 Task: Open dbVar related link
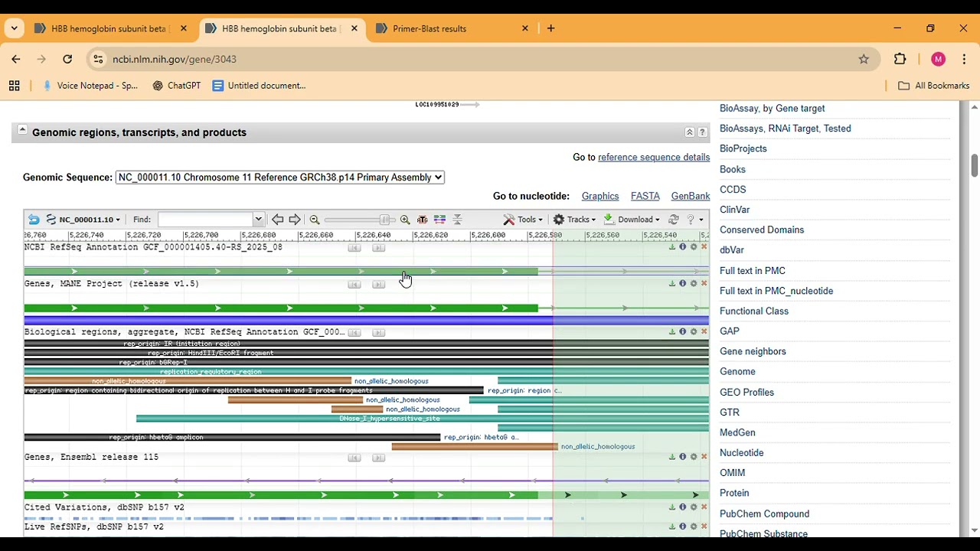(x=732, y=250)
